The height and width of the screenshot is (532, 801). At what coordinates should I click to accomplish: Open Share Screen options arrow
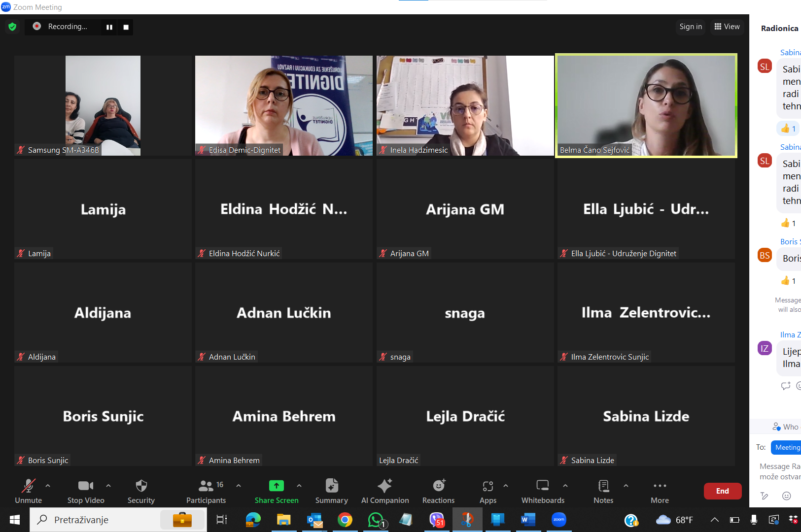tap(299, 486)
